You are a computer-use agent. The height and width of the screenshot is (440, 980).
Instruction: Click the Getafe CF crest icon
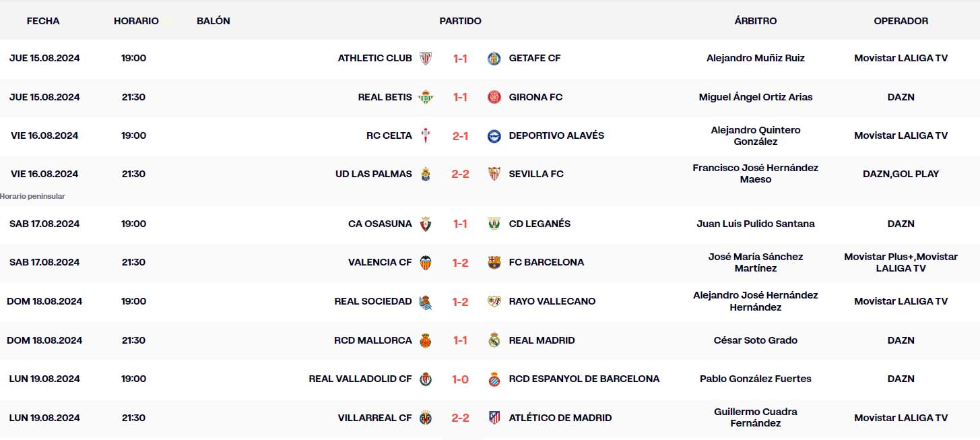(x=494, y=58)
